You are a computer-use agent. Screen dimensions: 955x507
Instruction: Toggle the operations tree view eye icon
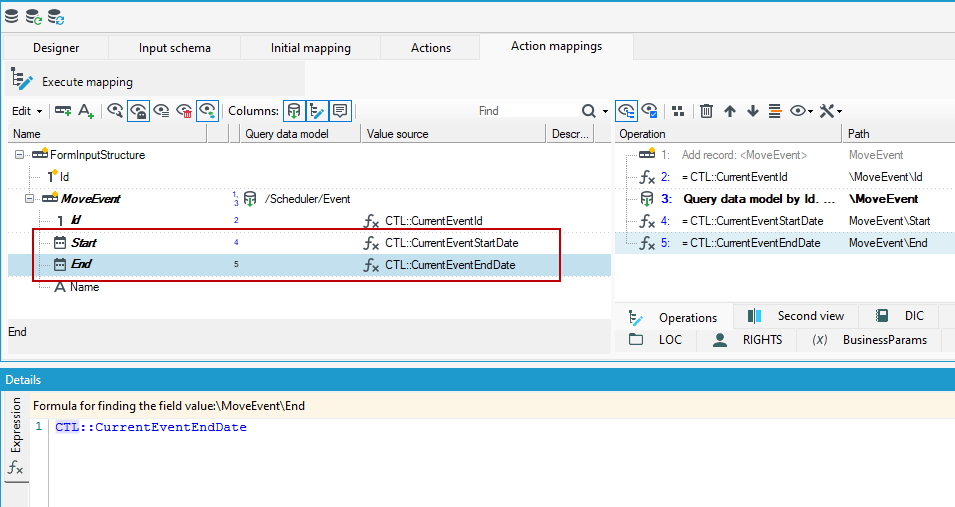tap(626, 111)
